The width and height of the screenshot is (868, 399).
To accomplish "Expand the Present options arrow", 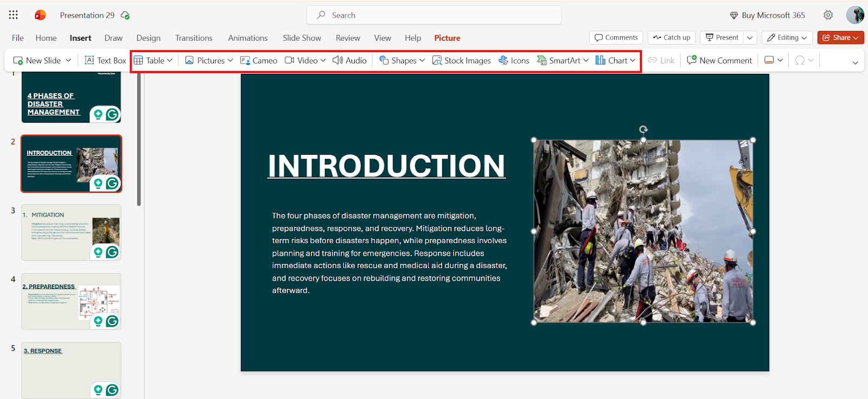I will pos(750,37).
